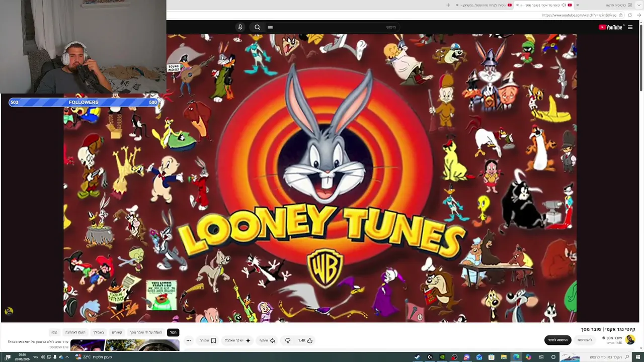Open the YouTube hamburger guide menu
The width and height of the screenshot is (644, 362).
coord(630,27)
